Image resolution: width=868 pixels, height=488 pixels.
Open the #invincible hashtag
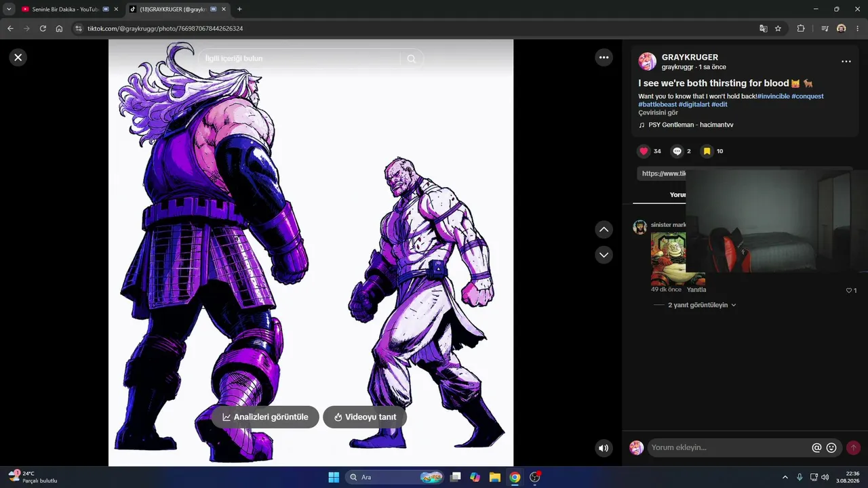(773, 96)
